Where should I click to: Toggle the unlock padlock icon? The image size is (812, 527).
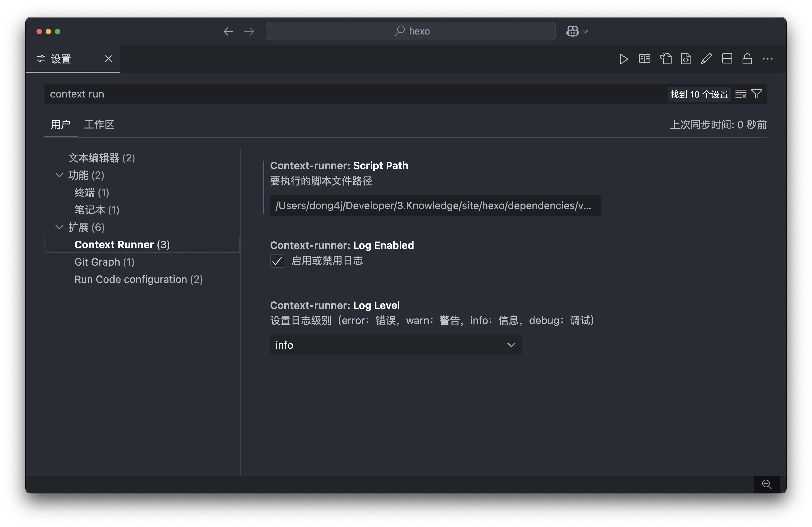pyautogui.click(x=747, y=59)
